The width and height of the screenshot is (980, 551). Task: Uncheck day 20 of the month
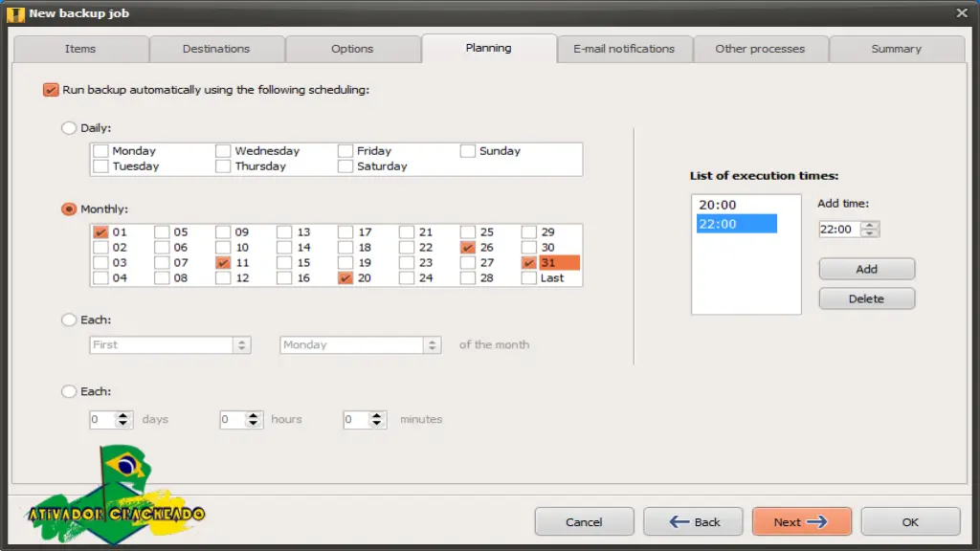pyautogui.click(x=345, y=278)
